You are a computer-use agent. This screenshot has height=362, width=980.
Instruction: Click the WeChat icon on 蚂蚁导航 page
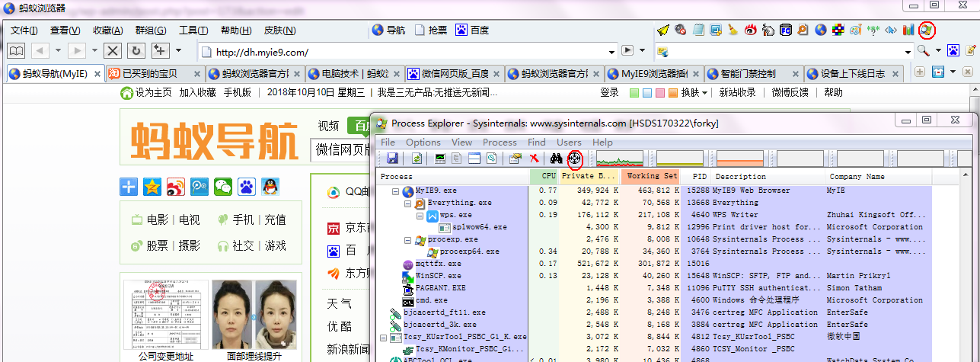click(223, 186)
